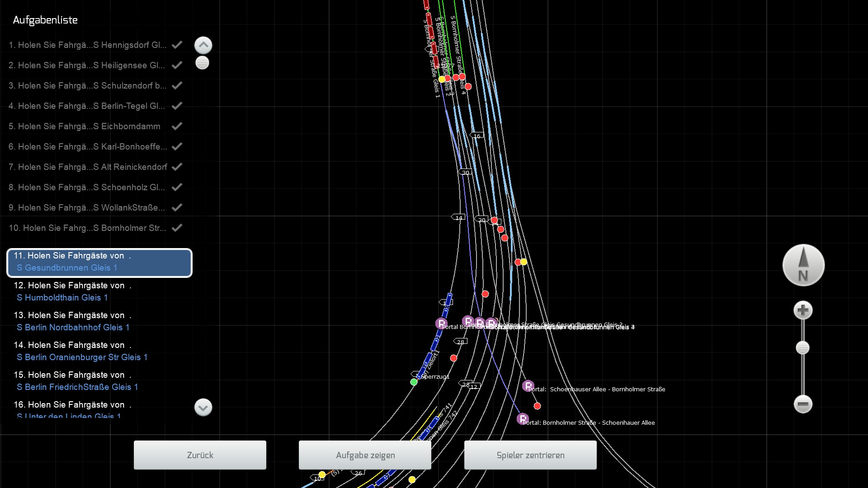Click the zoom out minus icon
868x488 pixels.
coord(803,404)
